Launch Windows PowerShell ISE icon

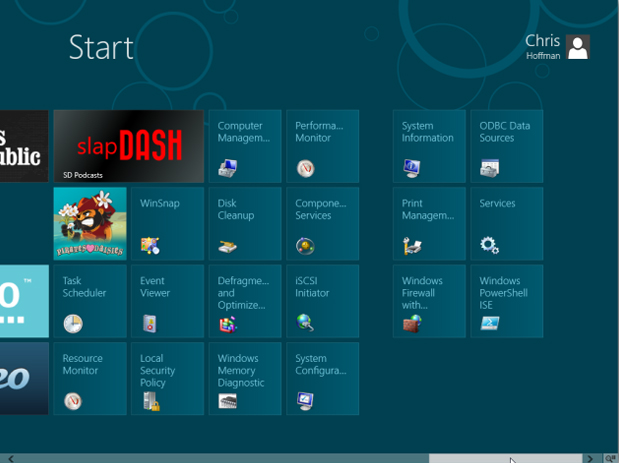pos(490,323)
